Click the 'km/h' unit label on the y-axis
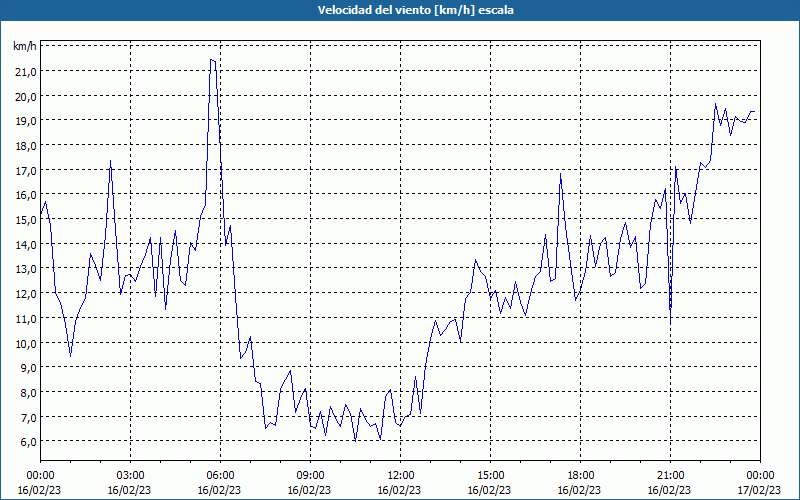Image resolution: width=800 pixels, height=500 pixels. [25, 46]
